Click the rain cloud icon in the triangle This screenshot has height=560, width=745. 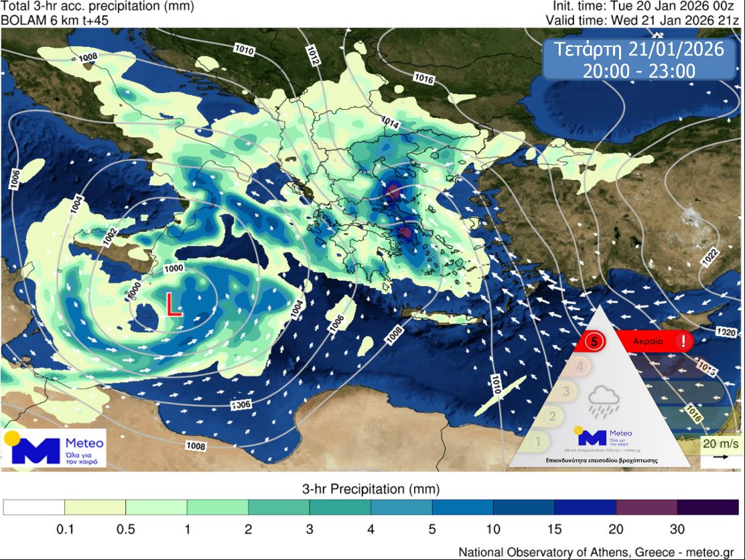pyautogui.click(x=602, y=401)
